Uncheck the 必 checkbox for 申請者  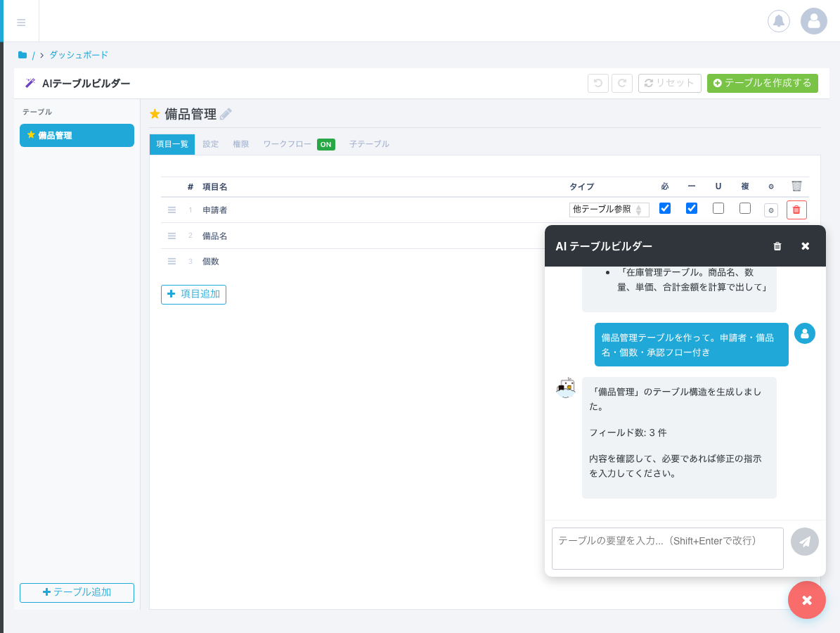click(664, 208)
